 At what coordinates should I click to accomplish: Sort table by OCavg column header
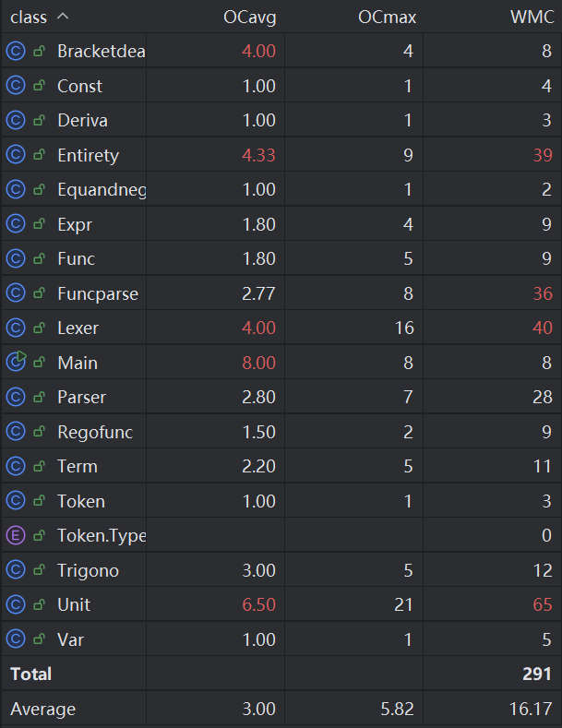click(249, 18)
